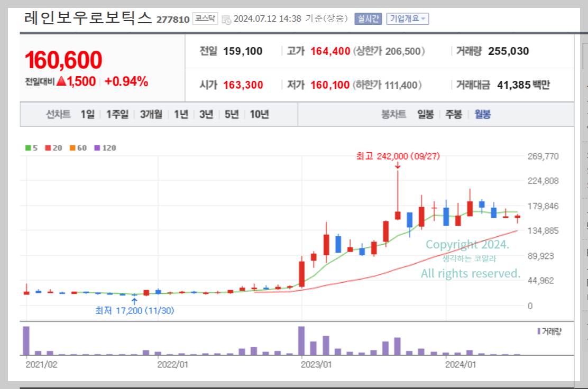Select the 1주일 line chart tab
The width and height of the screenshot is (588, 389).
point(117,114)
